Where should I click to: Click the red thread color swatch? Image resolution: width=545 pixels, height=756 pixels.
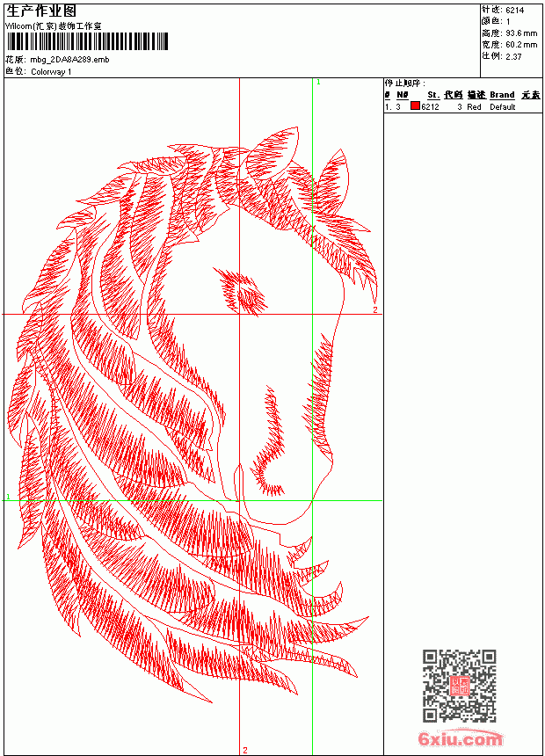415,106
